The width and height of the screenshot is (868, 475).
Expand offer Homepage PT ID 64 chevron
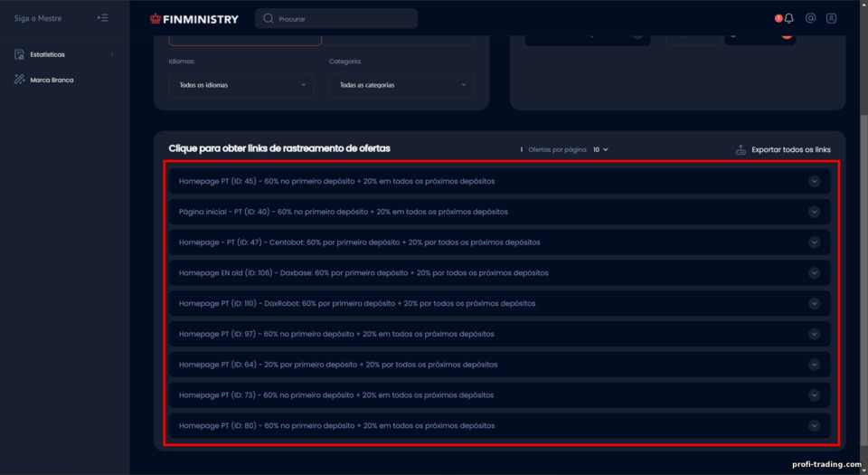click(x=814, y=365)
